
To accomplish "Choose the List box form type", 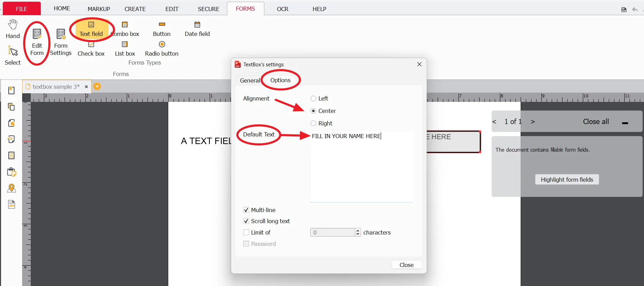I will [x=125, y=49].
